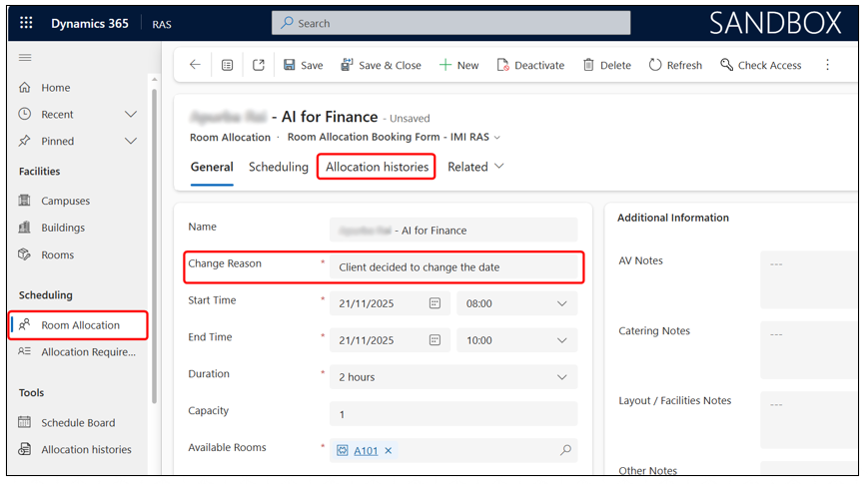Open the A101 room link
The width and height of the screenshot is (868, 484).
click(x=366, y=451)
